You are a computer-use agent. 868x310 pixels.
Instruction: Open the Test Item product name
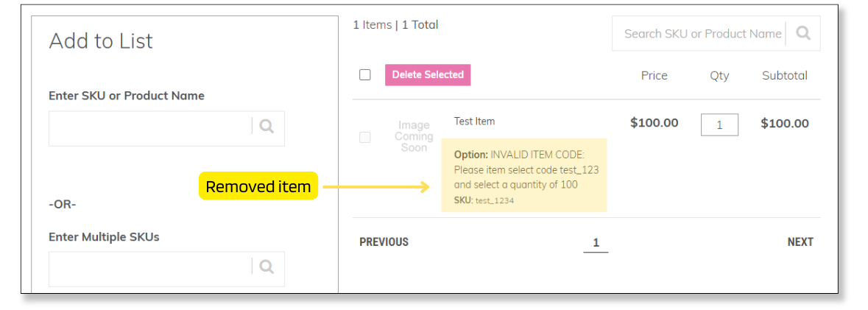tap(474, 121)
